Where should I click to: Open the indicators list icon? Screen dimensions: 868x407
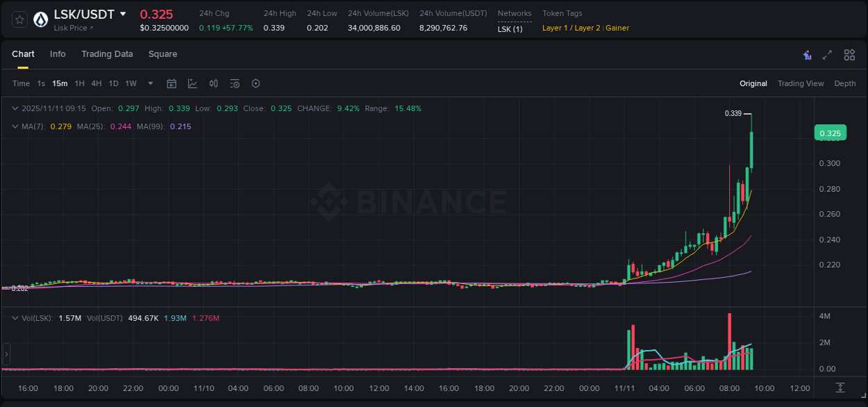[x=235, y=83]
